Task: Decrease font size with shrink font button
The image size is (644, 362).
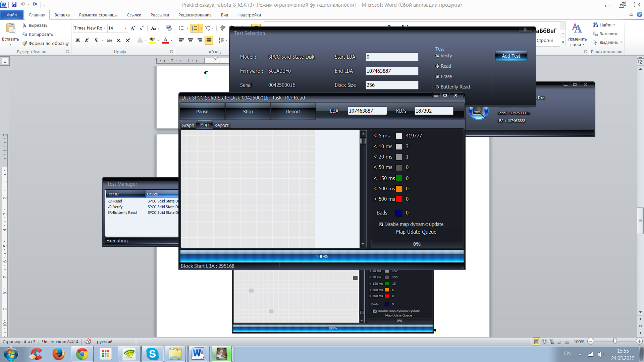Action: [142, 28]
